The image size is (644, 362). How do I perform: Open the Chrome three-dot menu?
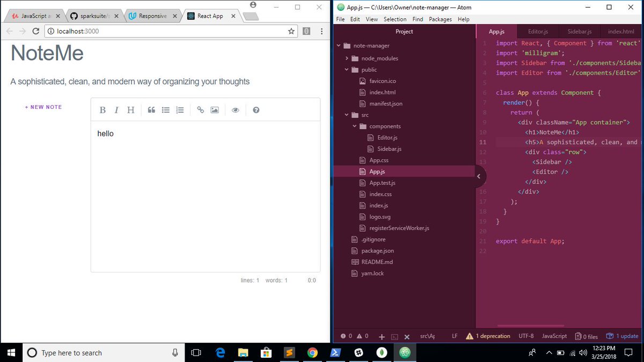tap(321, 31)
